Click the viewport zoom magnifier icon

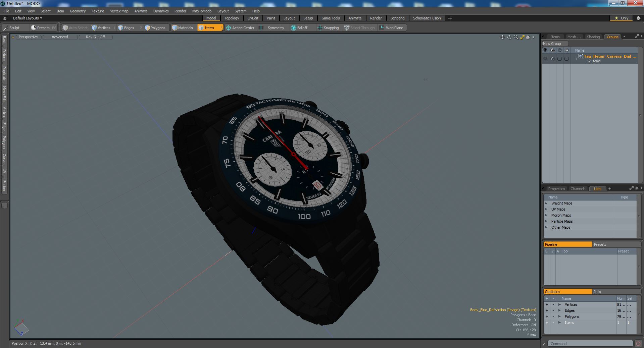(x=516, y=37)
